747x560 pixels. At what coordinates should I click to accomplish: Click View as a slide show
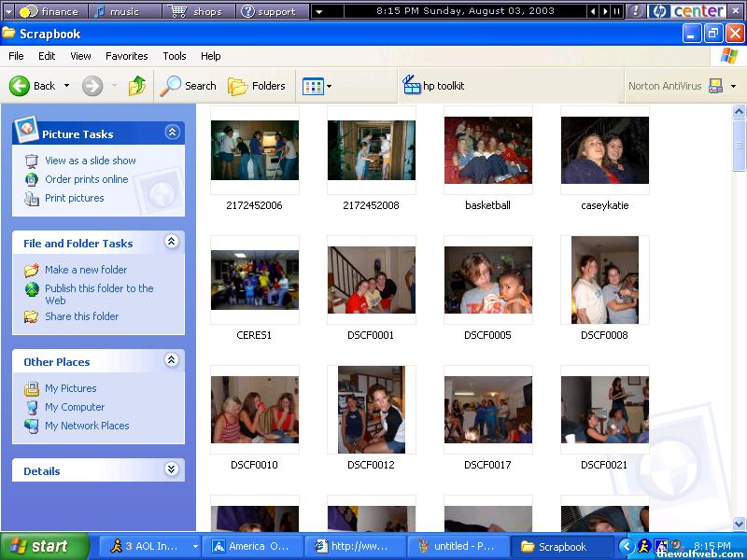[90, 161]
